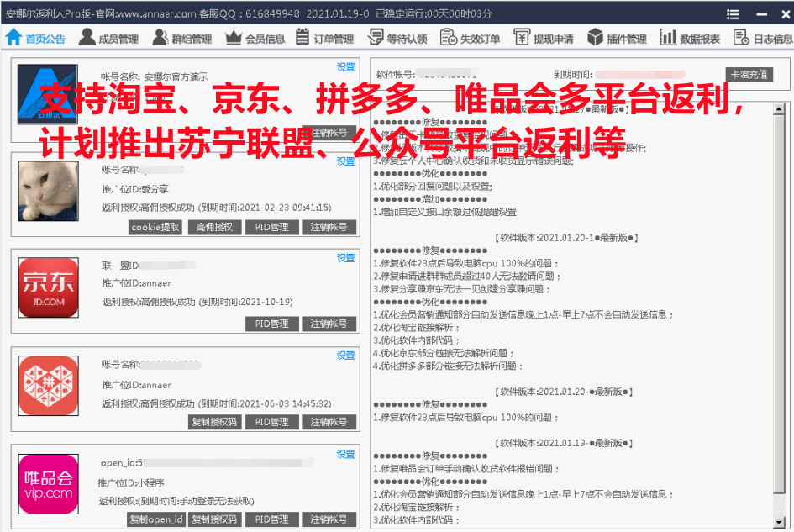
Task: Show the 数据报表 data reports
Action: pyautogui.click(x=690, y=38)
